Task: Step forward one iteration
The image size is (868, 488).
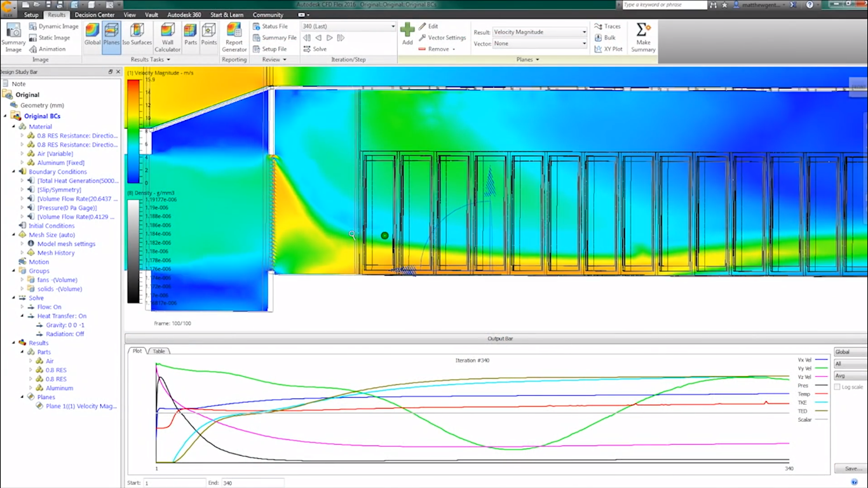Action: 329,38
